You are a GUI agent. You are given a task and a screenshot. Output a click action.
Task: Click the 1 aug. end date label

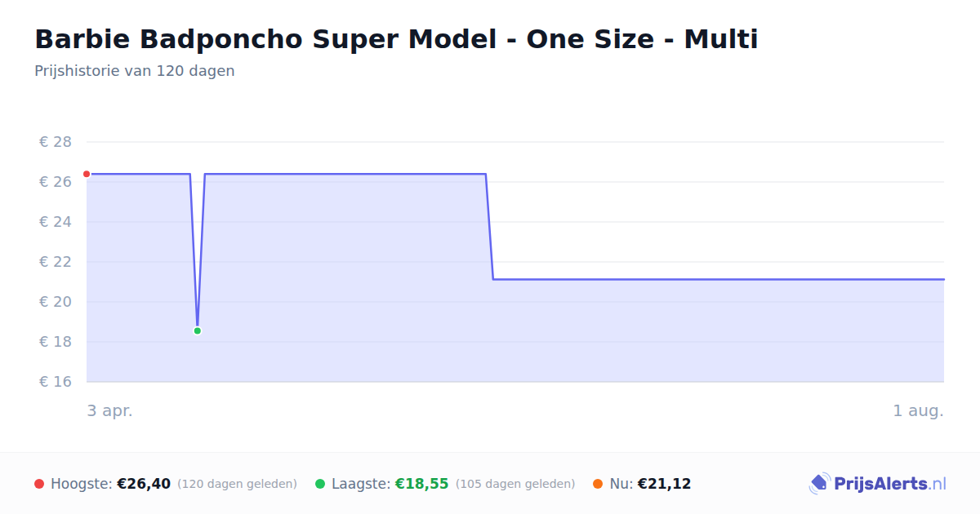tap(918, 410)
